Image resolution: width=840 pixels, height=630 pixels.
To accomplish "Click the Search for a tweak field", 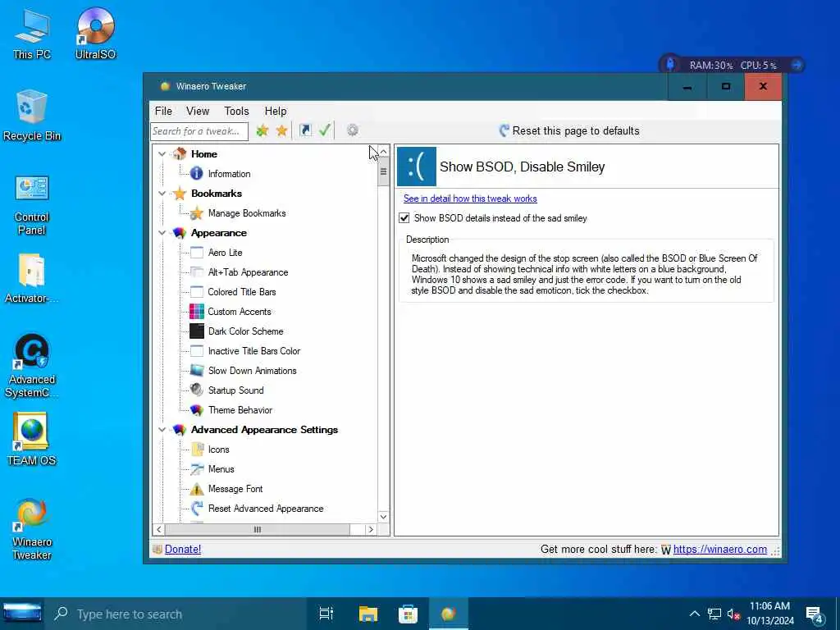I will [x=199, y=131].
